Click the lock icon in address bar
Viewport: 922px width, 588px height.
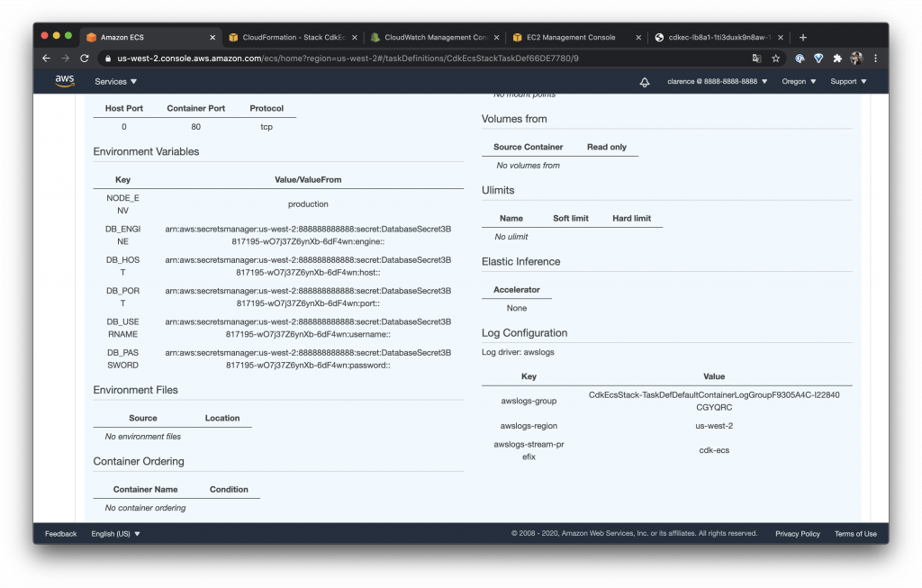[x=107, y=59]
